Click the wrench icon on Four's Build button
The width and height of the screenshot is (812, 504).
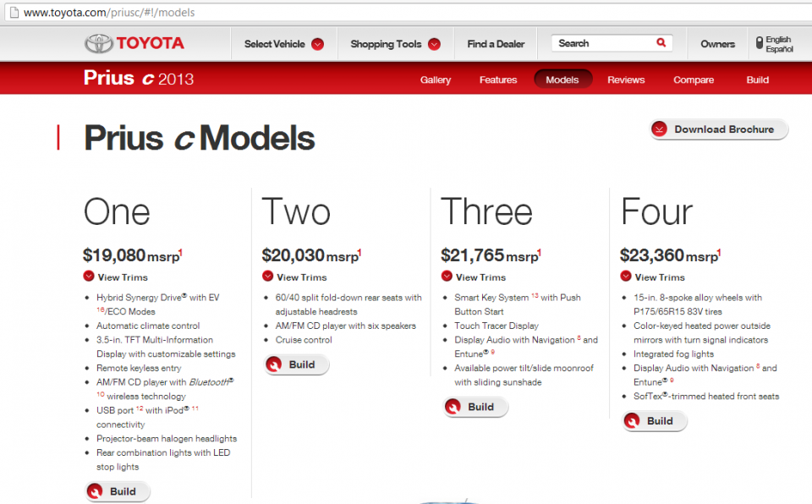[632, 420]
